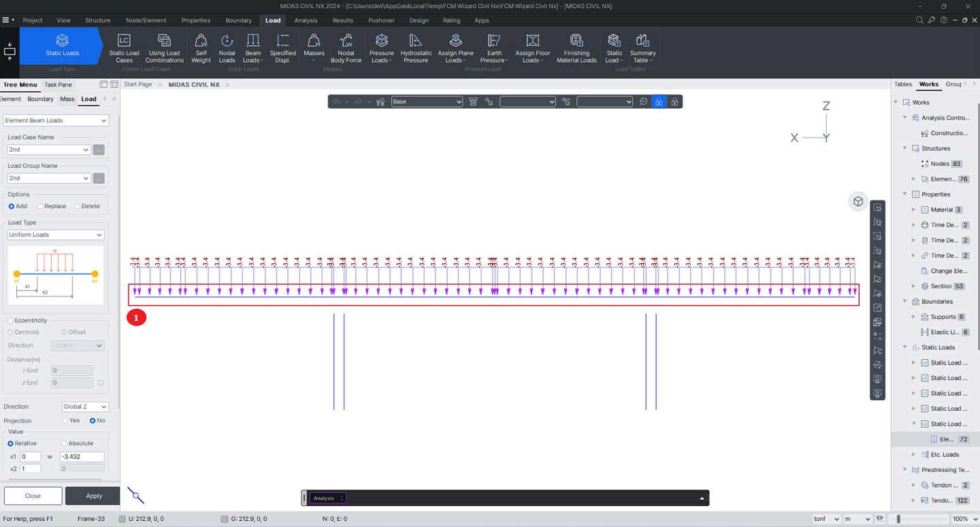This screenshot has width=980, height=527.
Task: Open Hydrostatic Pressure tool
Action: (416, 48)
